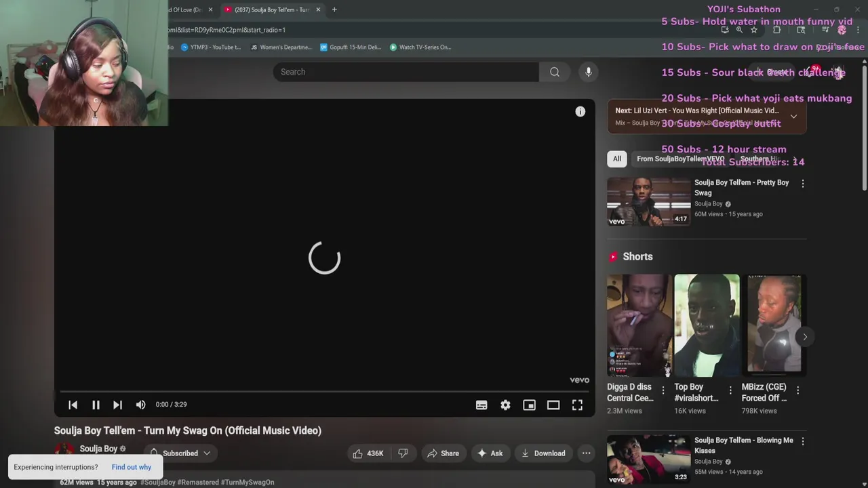This screenshot has width=868, height=488.
Task: Open a new browser tab
Action: click(334, 9)
